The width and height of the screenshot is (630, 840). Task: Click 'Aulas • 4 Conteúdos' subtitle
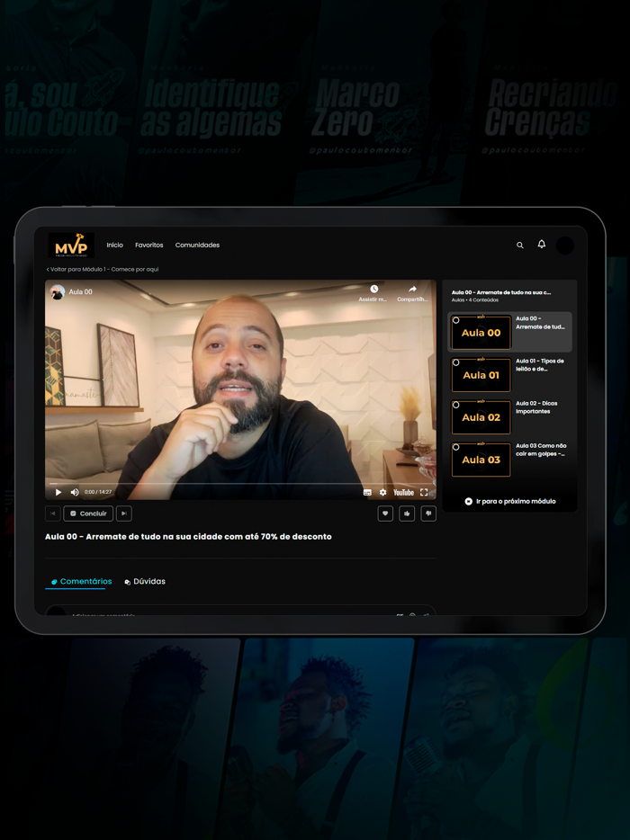(474, 300)
